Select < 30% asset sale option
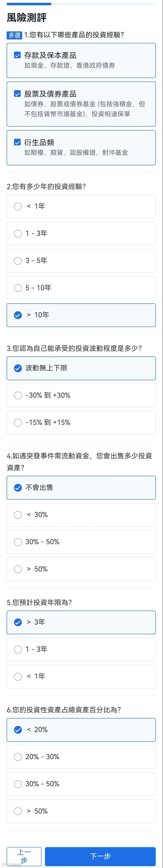 81,515
